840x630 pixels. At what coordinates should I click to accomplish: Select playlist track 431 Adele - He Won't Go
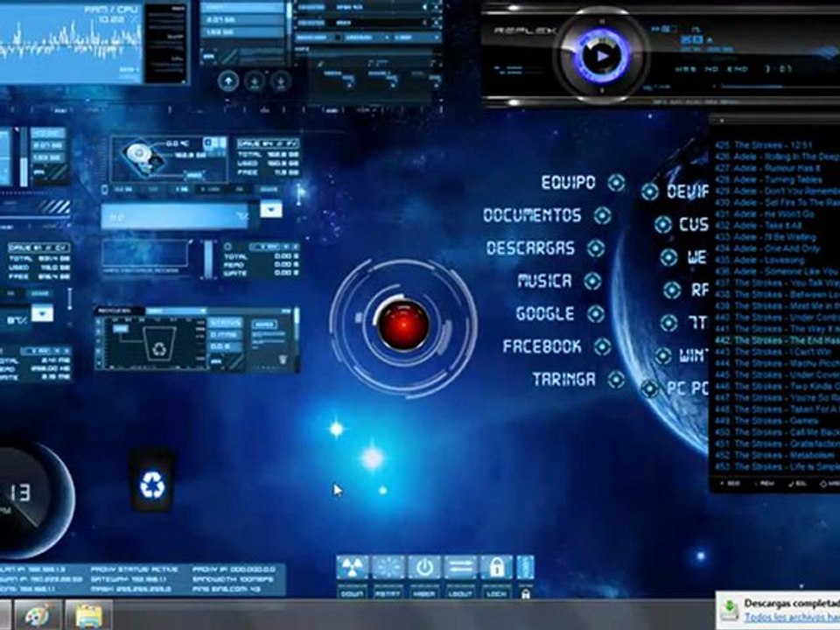765,213
